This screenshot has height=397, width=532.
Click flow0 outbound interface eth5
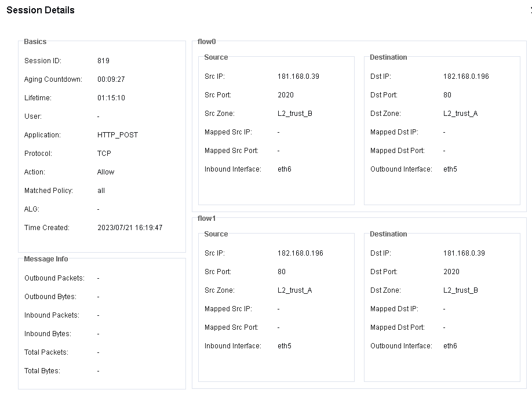pyautogui.click(x=450, y=169)
